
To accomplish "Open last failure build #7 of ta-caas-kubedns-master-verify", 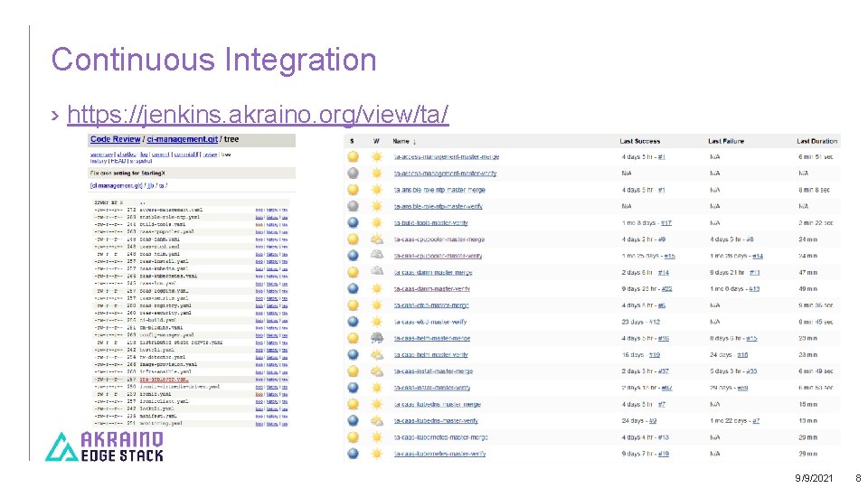I will tap(756, 421).
